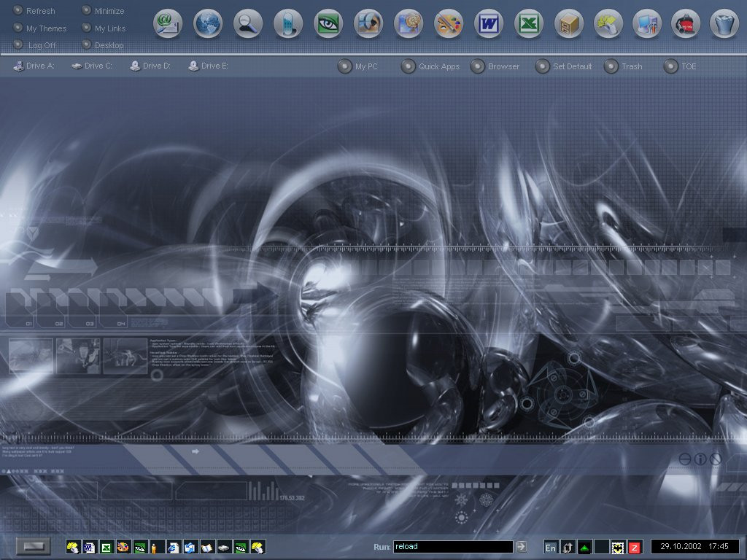Open the magnifying glass search icon

click(x=248, y=24)
